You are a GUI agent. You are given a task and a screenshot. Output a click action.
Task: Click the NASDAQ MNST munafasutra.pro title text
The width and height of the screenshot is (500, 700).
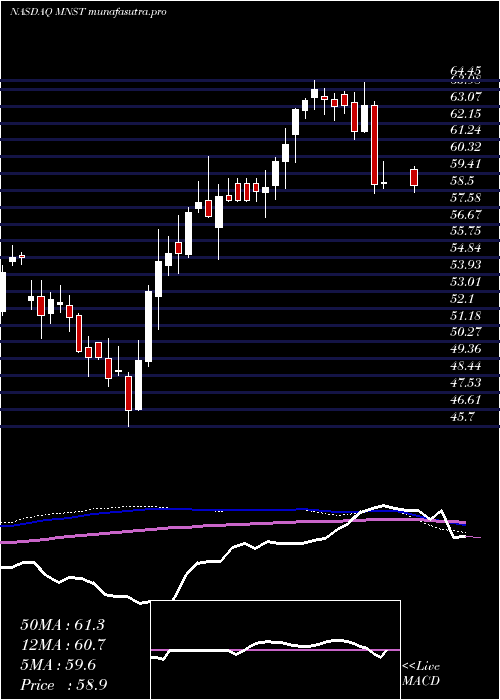pos(88,12)
